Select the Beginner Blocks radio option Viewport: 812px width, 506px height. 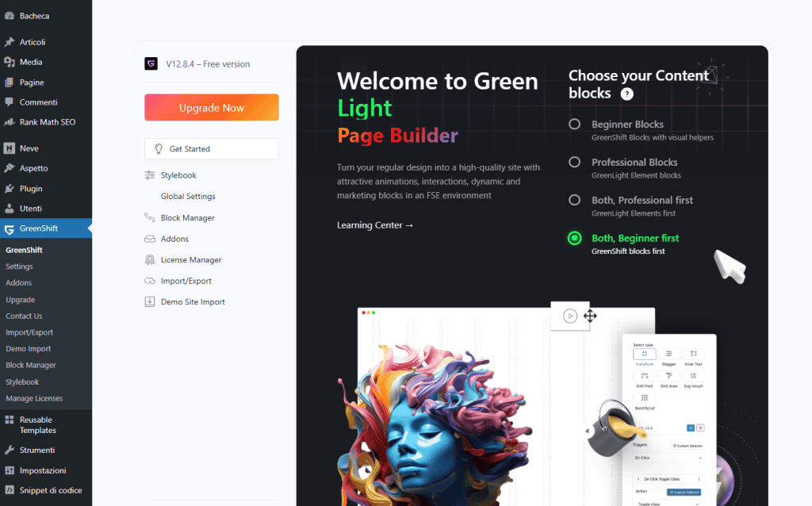pyautogui.click(x=574, y=125)
